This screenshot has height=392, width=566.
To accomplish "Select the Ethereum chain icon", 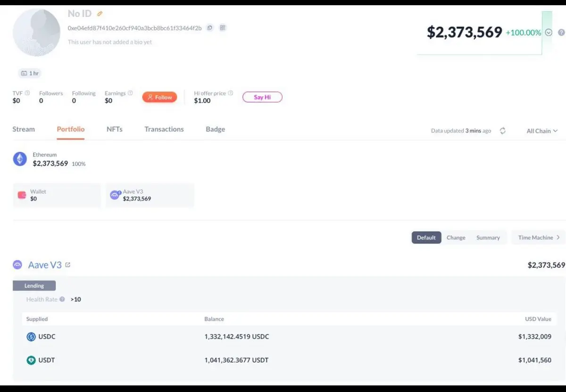I will click(x=20, y=158).
